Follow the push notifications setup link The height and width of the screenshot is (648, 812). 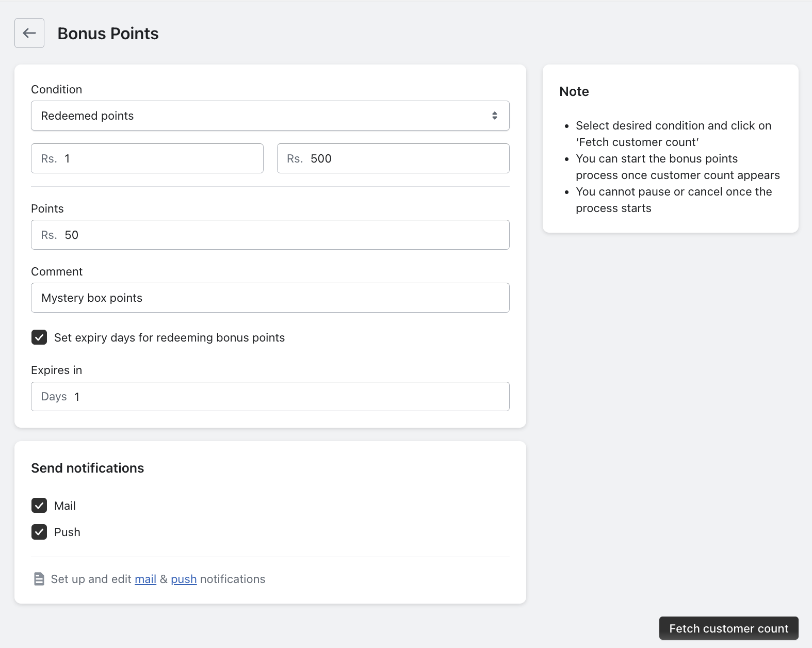point(184,579)
